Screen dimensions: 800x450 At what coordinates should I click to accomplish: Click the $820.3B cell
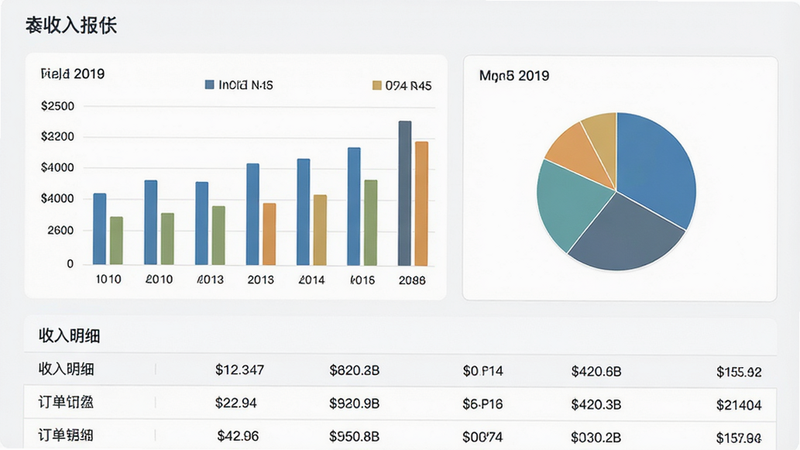(x=354, y=370)
